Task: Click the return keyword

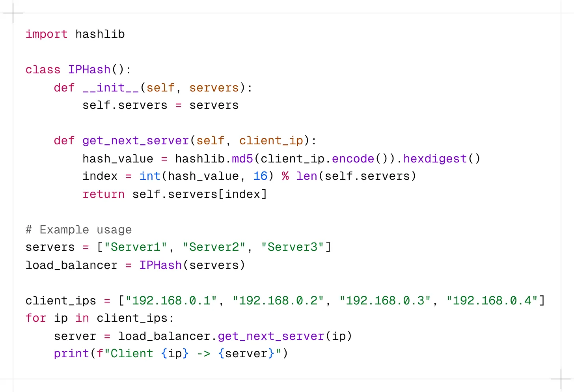Action: coord(104,194)
